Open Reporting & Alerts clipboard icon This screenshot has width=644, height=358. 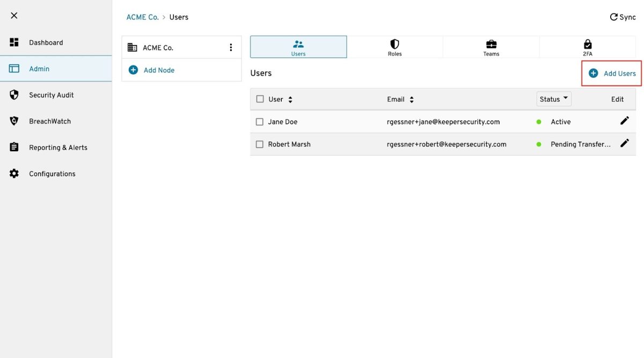pyautogui.click(x=14, y=147)
